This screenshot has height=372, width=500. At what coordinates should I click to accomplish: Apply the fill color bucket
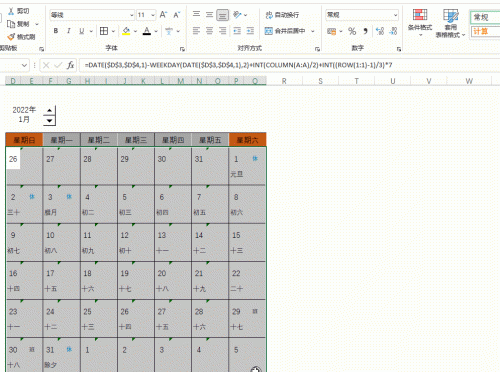click(126, 31)
